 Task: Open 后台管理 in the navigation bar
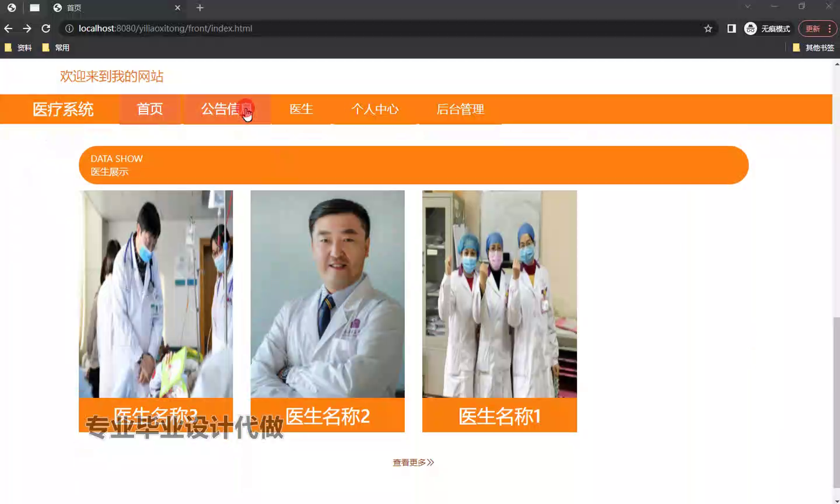tap(460, 109)
